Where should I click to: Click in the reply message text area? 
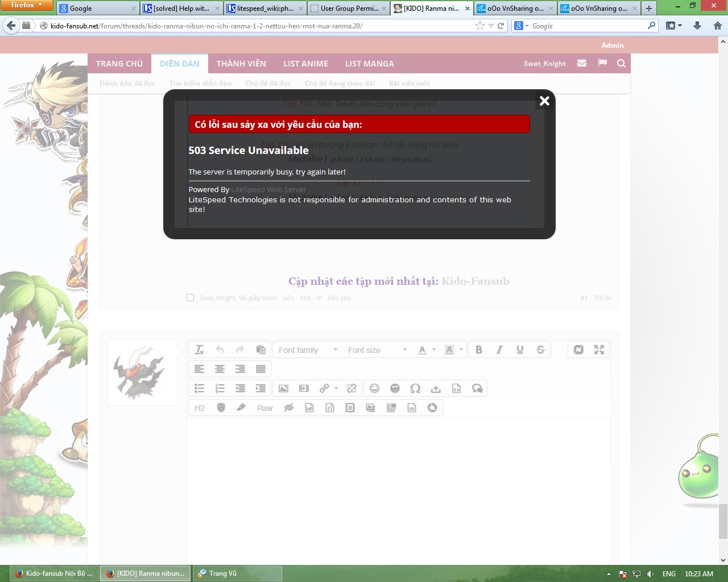click(x=398, y=483)
